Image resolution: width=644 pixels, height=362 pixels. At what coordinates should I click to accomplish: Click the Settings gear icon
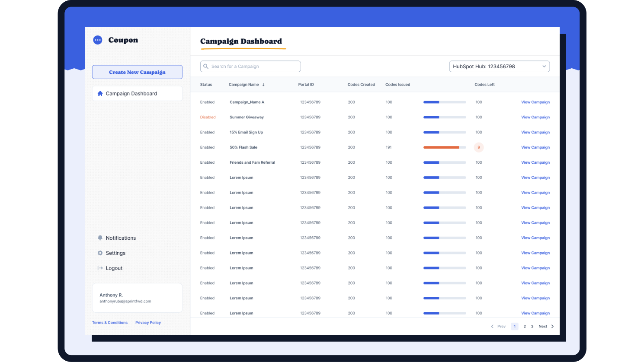(100, 253)
